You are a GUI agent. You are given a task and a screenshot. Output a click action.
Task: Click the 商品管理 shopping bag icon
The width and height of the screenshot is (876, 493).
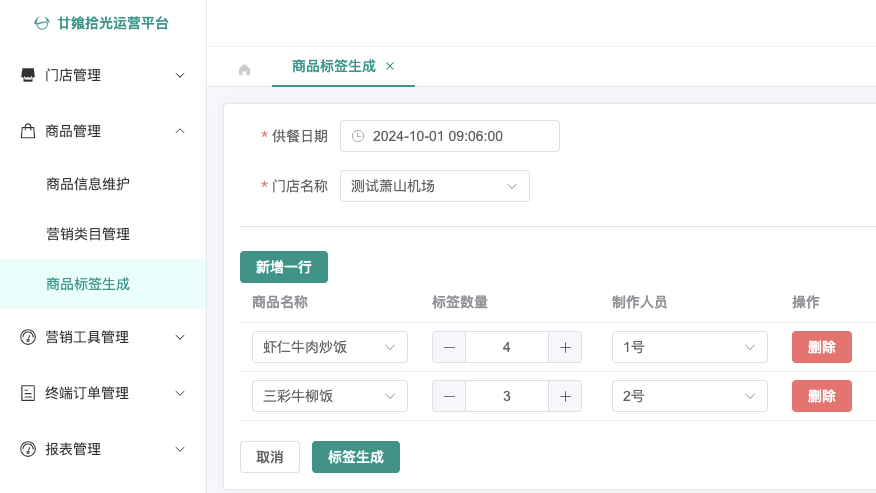[28, 131]
